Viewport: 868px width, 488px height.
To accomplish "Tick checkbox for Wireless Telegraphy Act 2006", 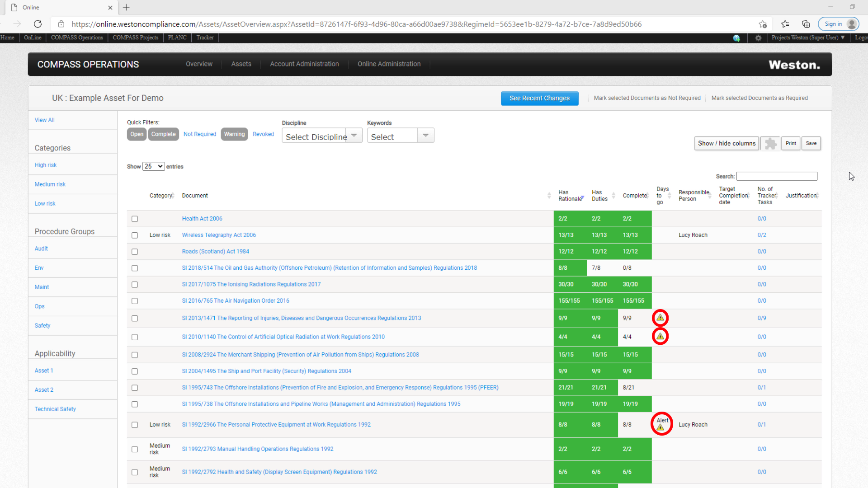I will tap(135, 235).
